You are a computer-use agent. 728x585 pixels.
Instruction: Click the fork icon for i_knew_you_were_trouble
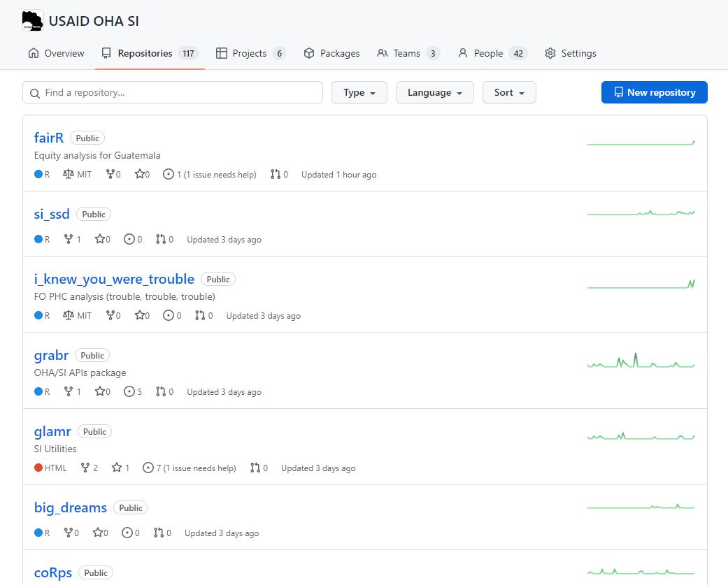tap(110, 315)
